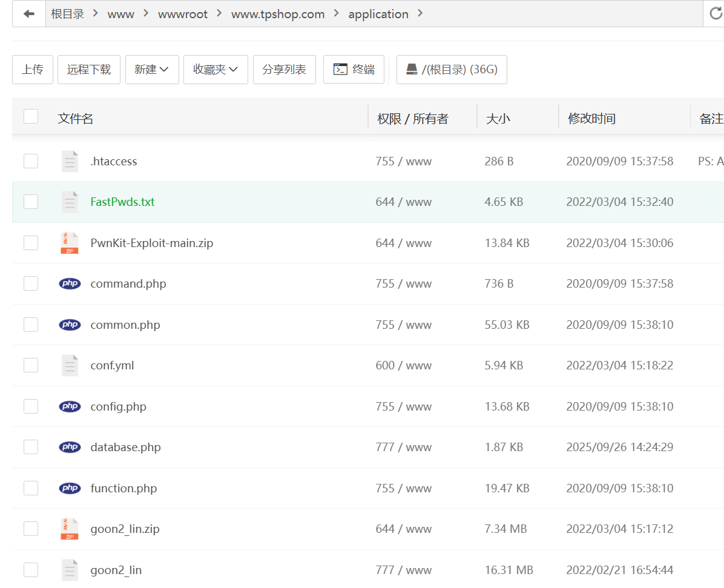This screenshot has height=588, width=724.
Task: Expand the 新建 dropdown menu
Action: coord(151,70)
